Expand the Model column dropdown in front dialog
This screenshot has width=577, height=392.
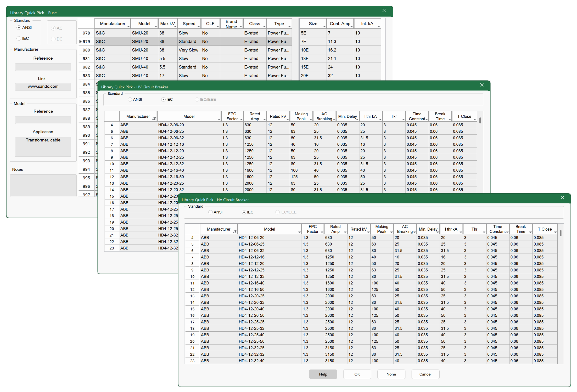(x=299, y=232)
